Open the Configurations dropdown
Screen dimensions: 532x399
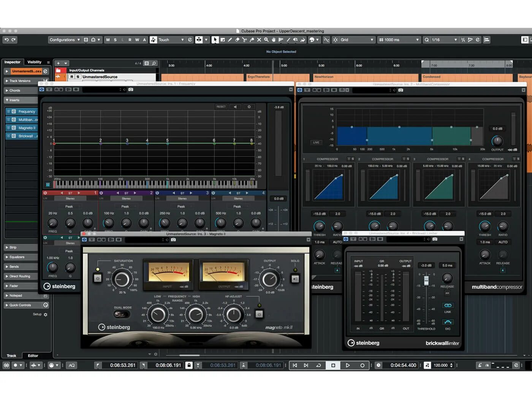point(65,40)
